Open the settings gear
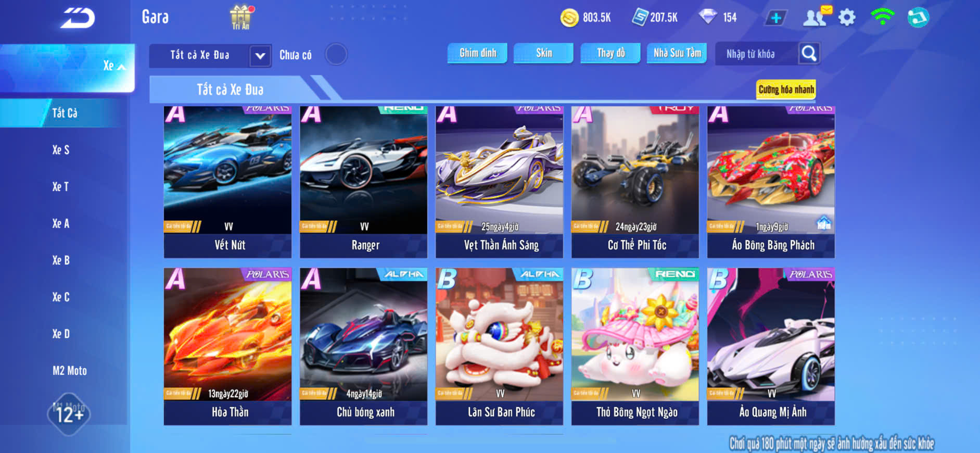 point(847,18)
